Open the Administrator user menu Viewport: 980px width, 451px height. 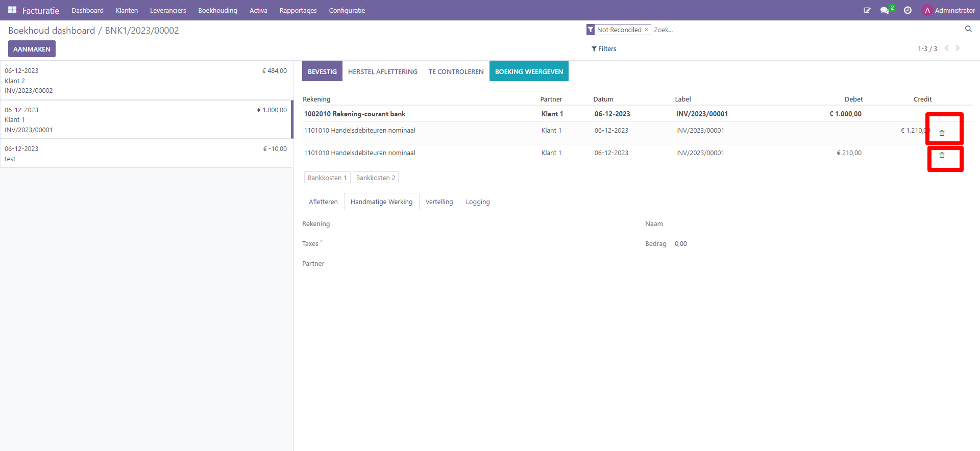coord(948,10)
